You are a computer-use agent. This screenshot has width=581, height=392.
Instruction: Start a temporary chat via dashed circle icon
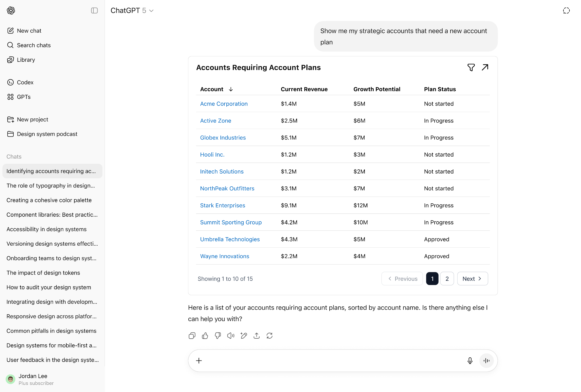(x=566, y=10)
